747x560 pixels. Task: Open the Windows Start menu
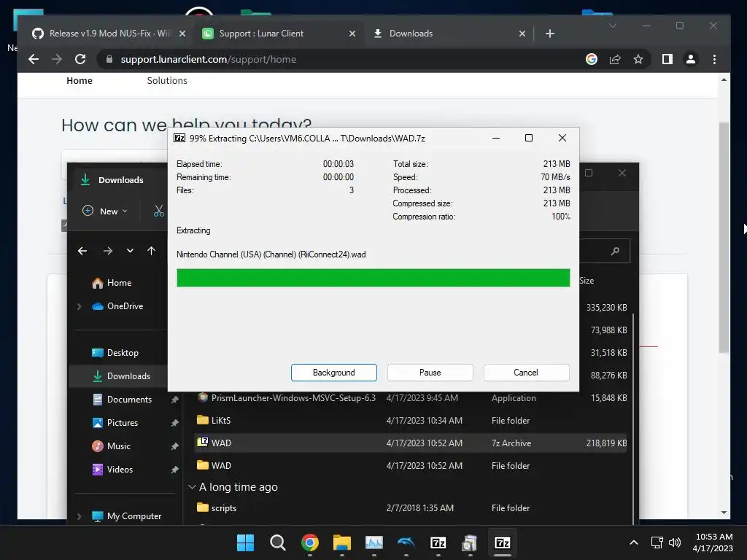click(x=245, y=542)
